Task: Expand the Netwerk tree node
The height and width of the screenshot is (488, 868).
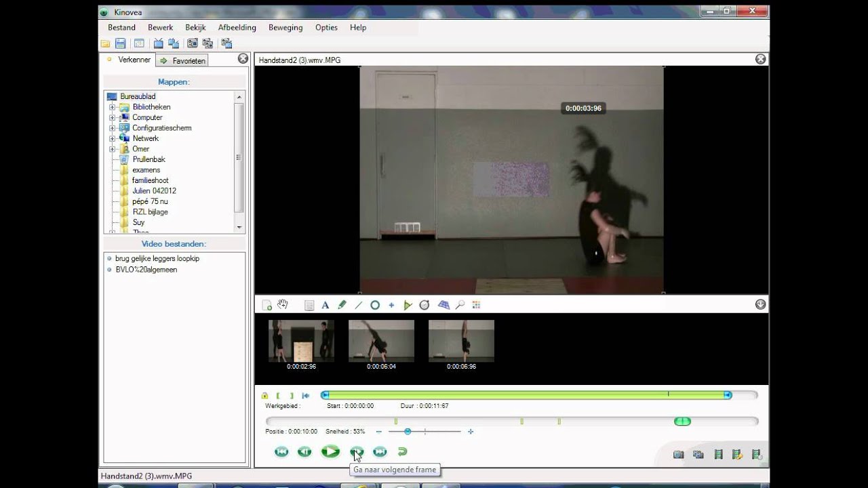Action: pyautogui.click(x=113, y=138)
